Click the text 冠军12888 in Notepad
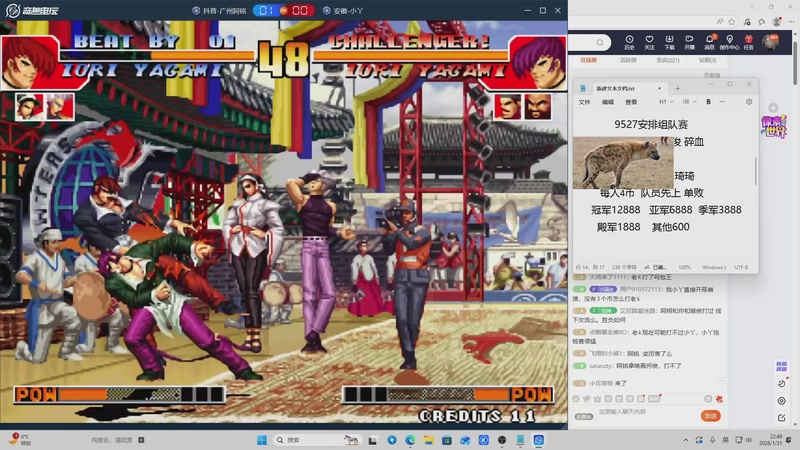800x450 pixels. coord(615,210)
